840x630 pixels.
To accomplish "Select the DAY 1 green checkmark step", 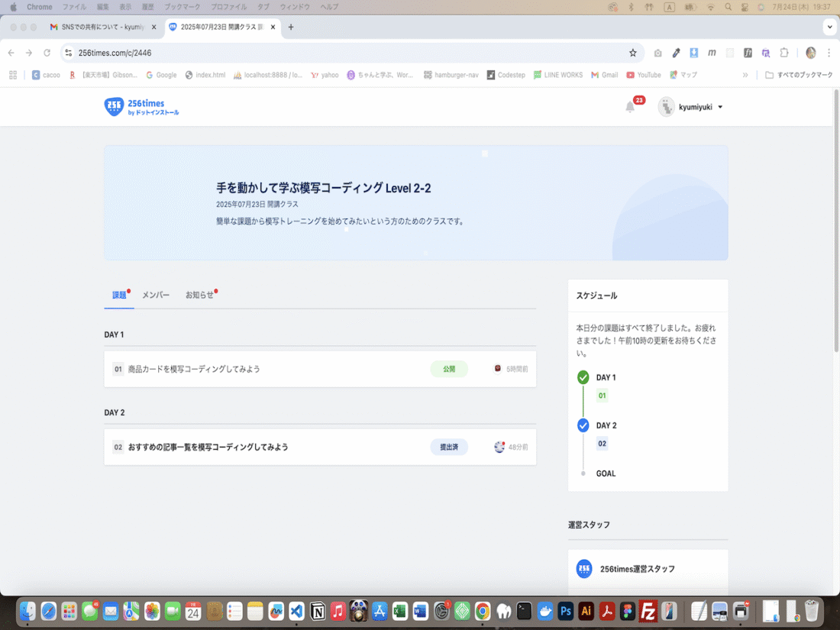I will click(x=583, y=377).
